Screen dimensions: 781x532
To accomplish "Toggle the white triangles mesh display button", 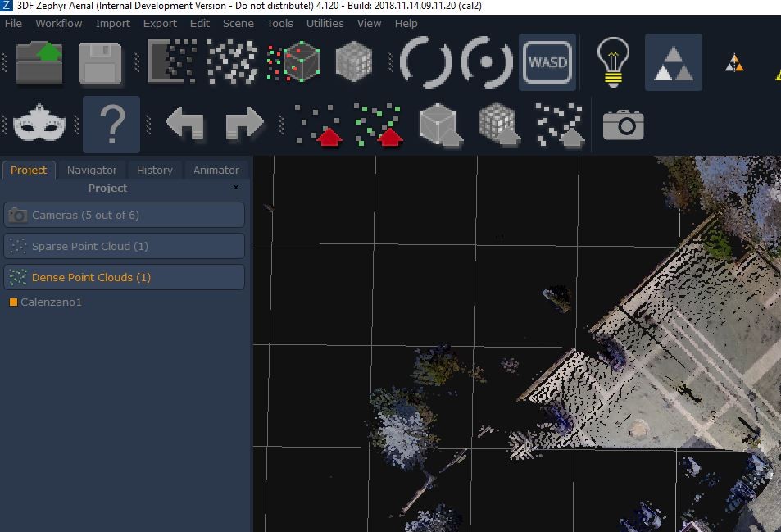I will (673, 62).
